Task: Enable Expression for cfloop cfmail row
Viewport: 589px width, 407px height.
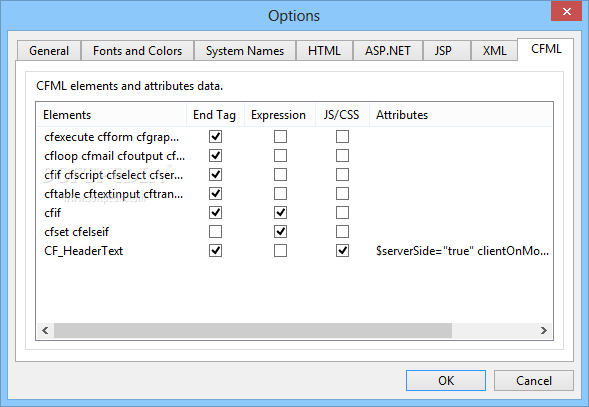Action: (x=280, y=156)
